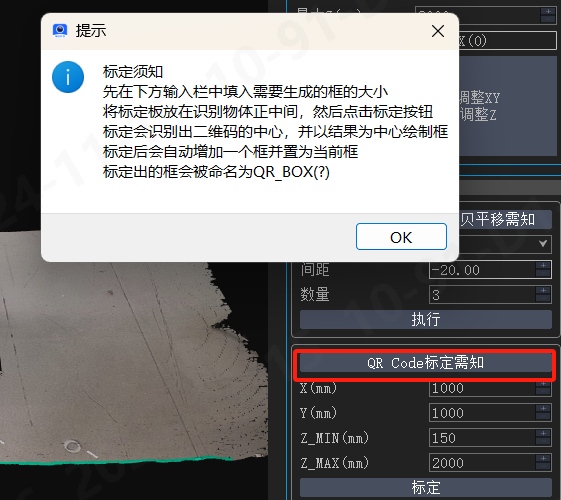561x500 pixels.
Task: Click the 标定 button at the bottom
Action: pyautogui.click(x=425, y=487)
